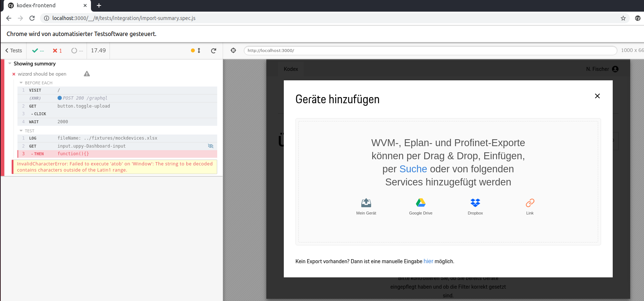Click the InvalidCharacterError message
The width and height of the screenshot is (644, 301).
click(x=115, y=167)
